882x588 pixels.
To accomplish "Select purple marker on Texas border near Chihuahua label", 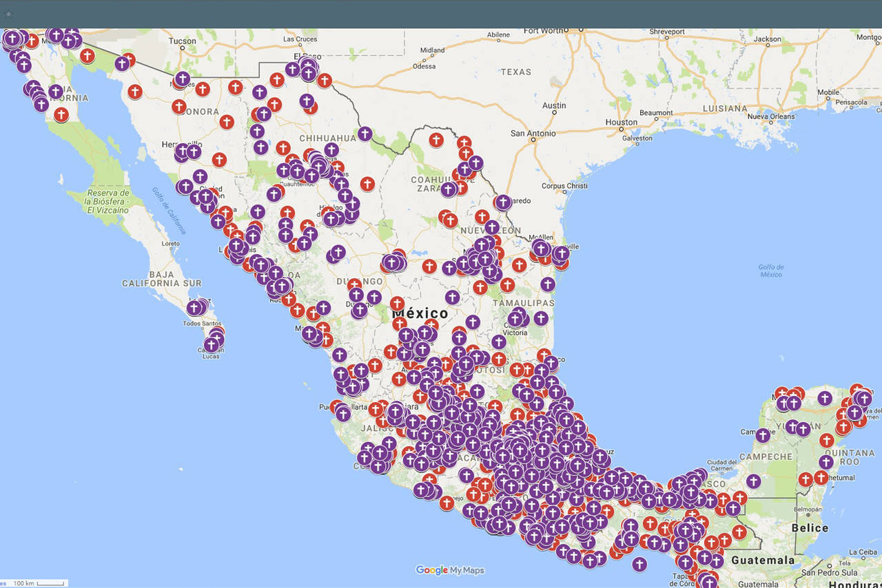I will coord(365,134).
